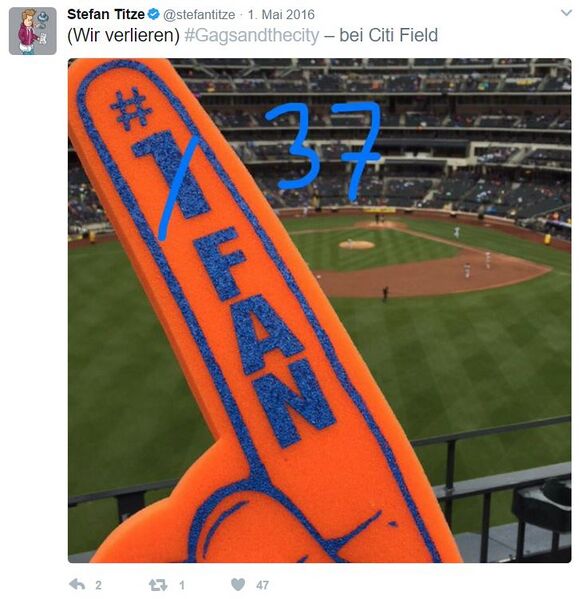Expand the tweet options chevron
581x599 pixels.
click(x=566, y=13)
